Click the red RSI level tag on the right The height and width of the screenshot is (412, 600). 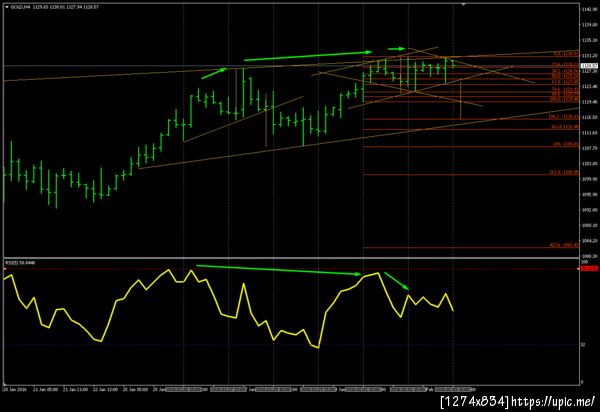pos(589,269)
